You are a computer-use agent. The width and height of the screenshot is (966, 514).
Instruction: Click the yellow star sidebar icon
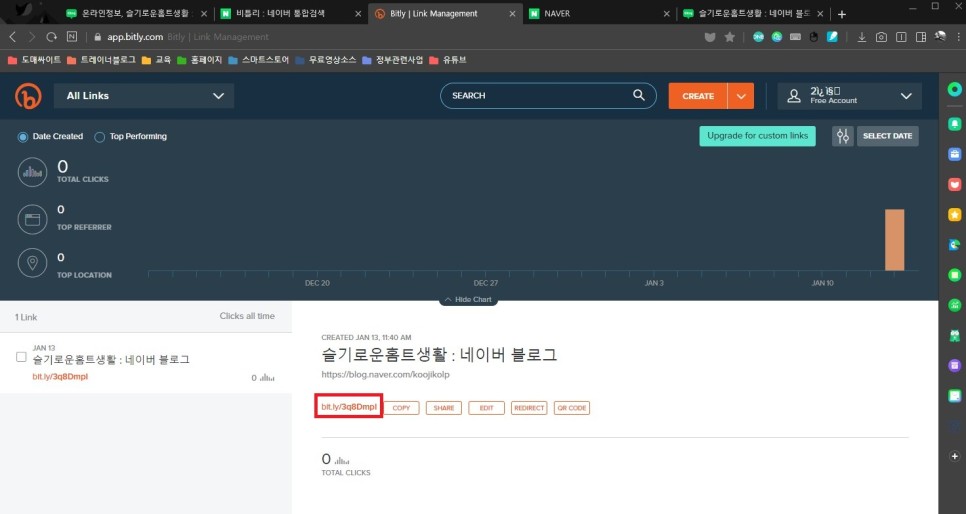click(x=954, y=214)
